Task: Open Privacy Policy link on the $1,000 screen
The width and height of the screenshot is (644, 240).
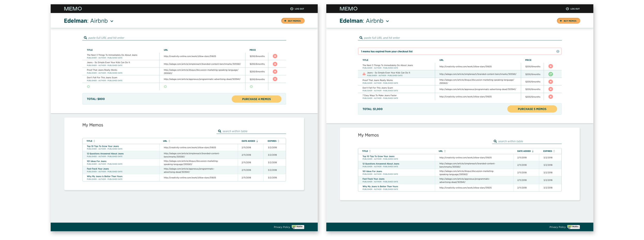Action: coord(557,227)
